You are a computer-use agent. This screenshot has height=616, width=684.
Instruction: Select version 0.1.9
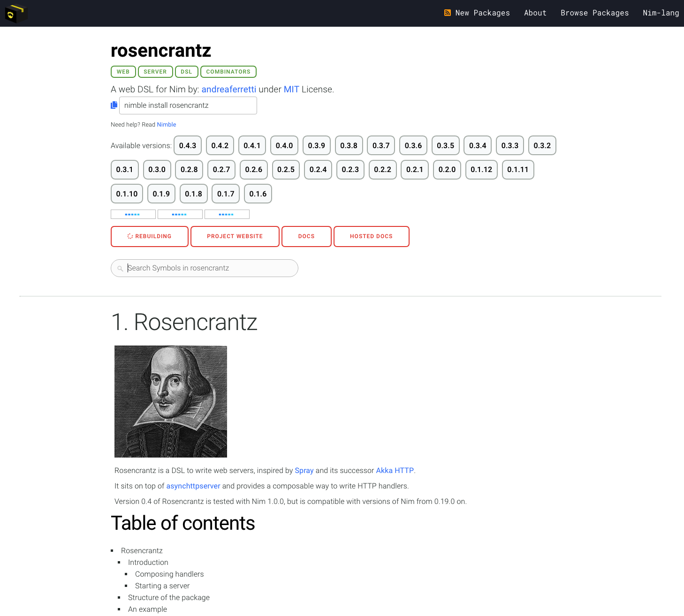coord(161,194)
